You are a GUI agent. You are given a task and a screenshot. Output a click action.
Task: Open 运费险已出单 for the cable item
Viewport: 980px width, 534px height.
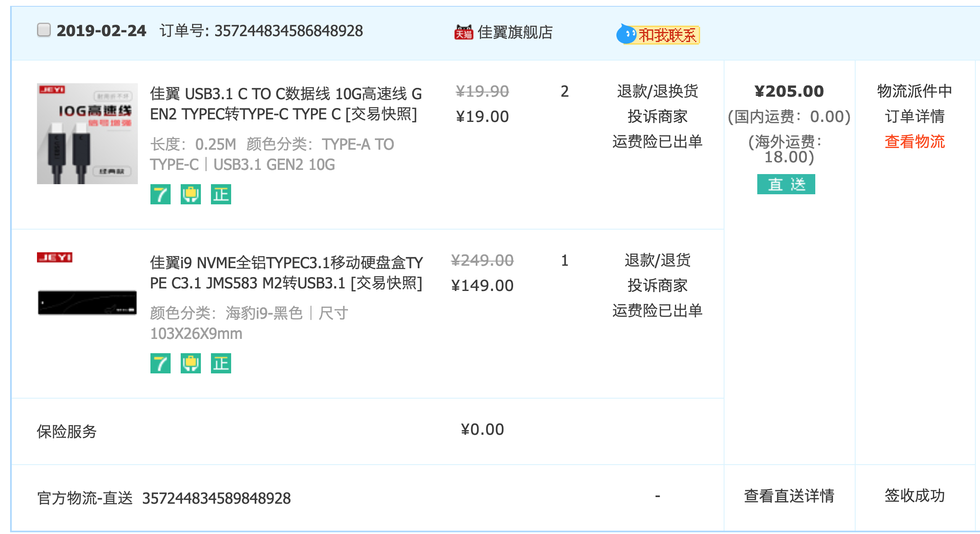tap(658, 142)
